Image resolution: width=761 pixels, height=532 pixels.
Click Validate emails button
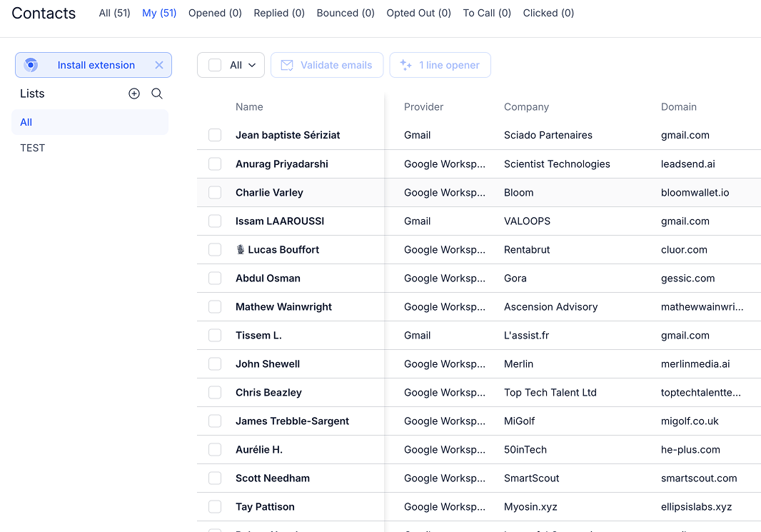(327, 65)
